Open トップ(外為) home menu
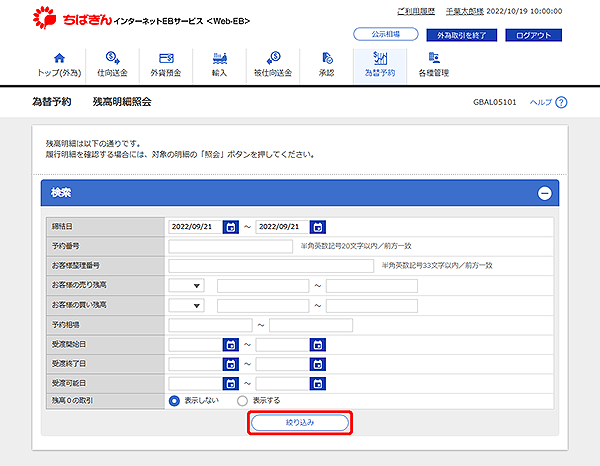Image resolution: width=600 pixels, height=466 pixels. click(x=59, y=65)
